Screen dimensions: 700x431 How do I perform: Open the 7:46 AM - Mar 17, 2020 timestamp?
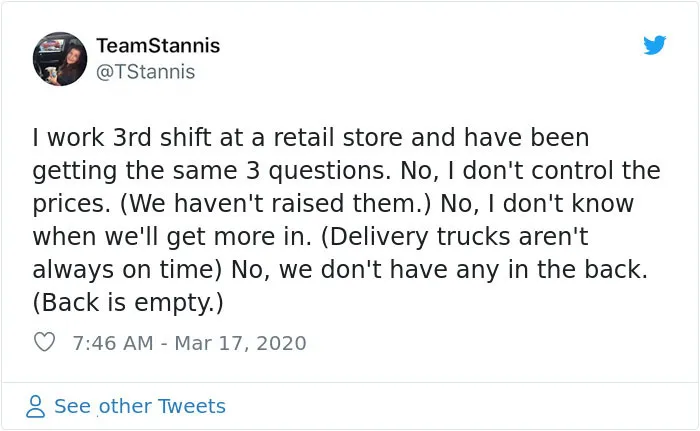(x=189, y=343)
